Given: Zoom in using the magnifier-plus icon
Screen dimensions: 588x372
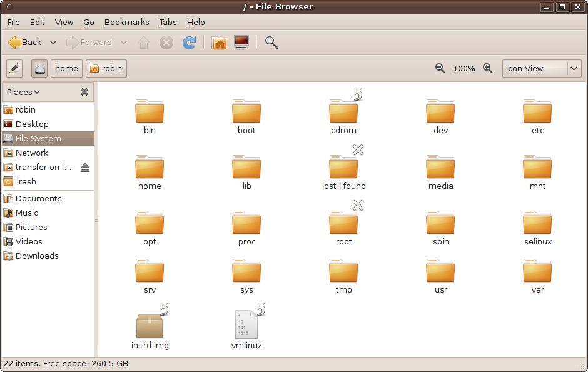Looking at the screenshot, I should (x=488, y=68).
